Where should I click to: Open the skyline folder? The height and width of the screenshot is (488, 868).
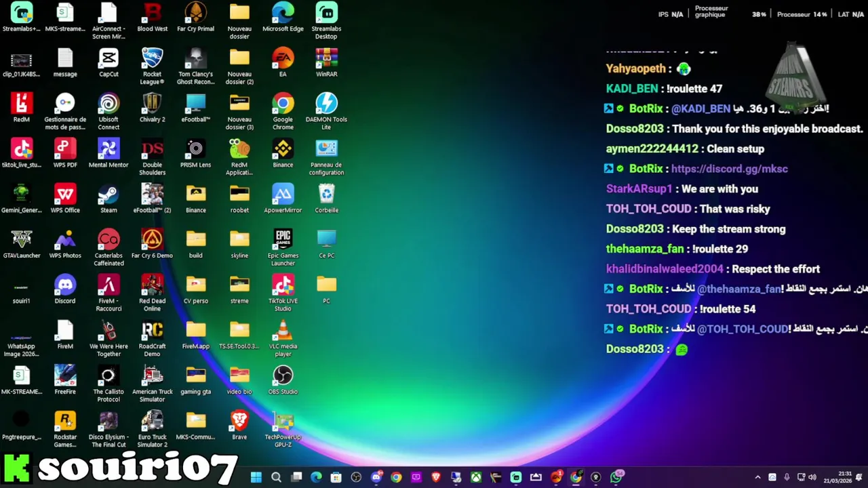[239, 244]
